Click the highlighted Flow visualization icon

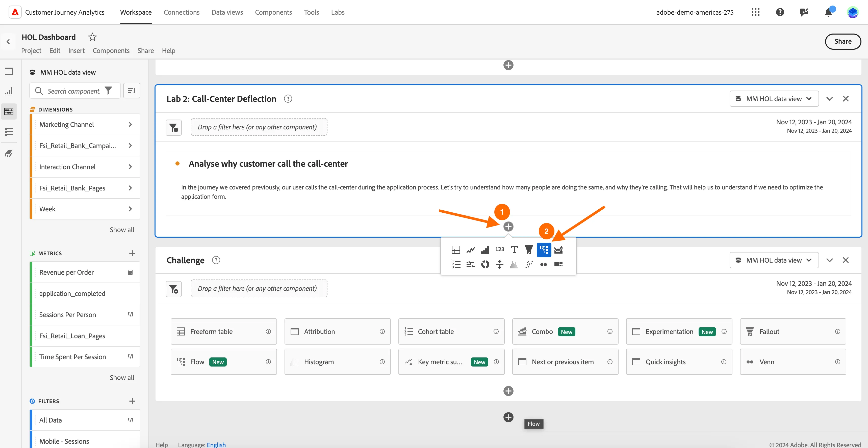click(544, 250)
